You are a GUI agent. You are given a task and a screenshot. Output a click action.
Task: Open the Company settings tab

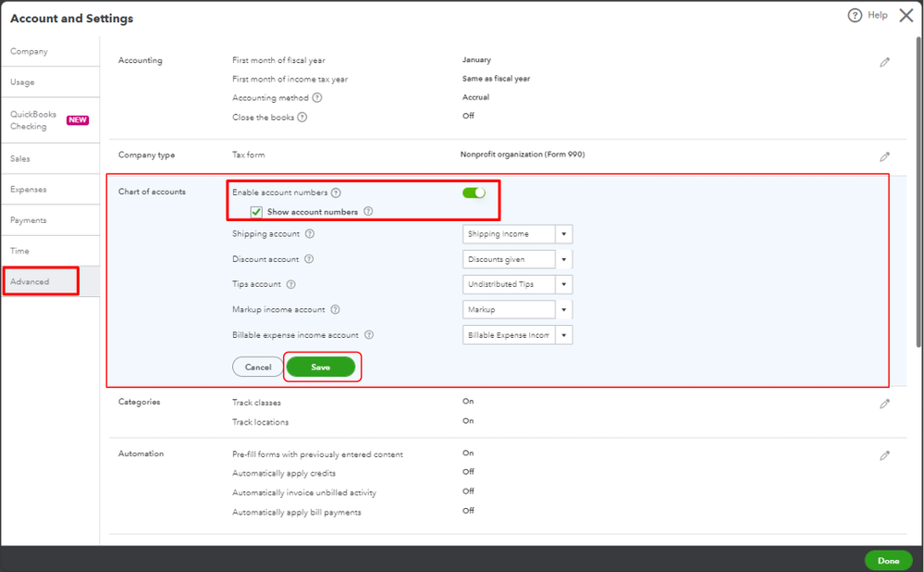tap(50, 51)
